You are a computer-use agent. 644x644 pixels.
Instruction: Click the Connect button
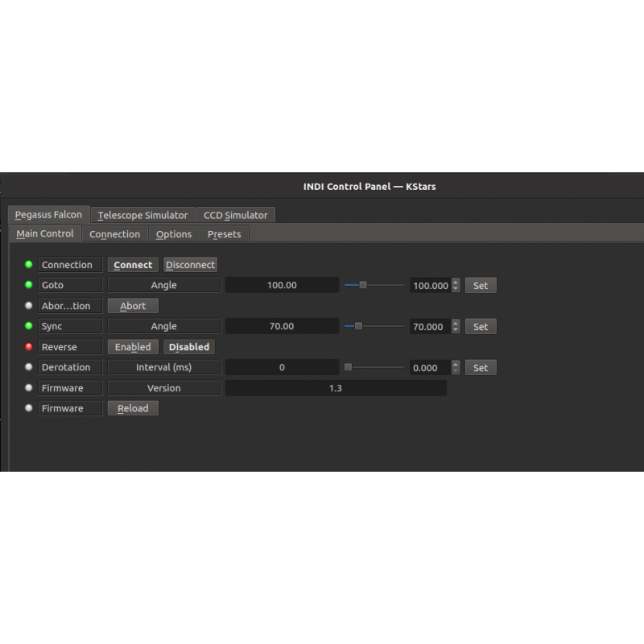133,265
